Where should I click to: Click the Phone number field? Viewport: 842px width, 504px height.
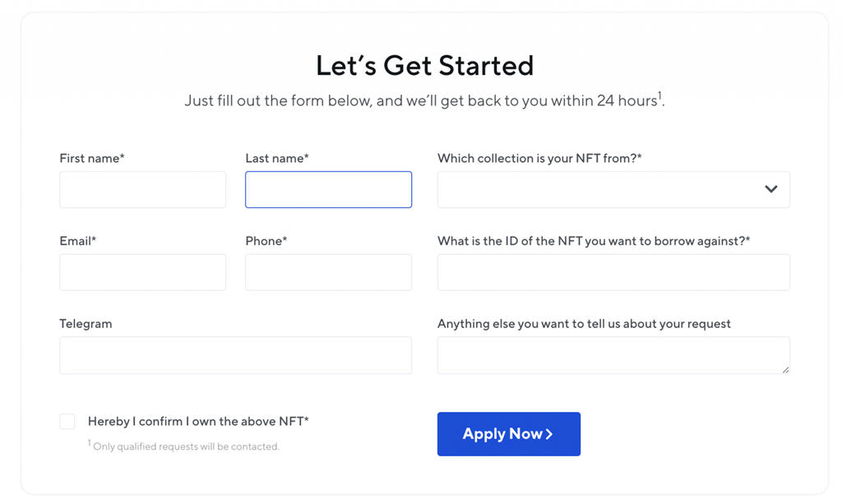tap(329, 272)
